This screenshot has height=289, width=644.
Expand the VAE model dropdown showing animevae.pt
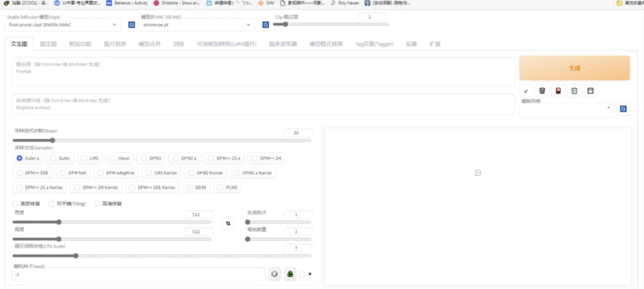(x=197, y=25)
